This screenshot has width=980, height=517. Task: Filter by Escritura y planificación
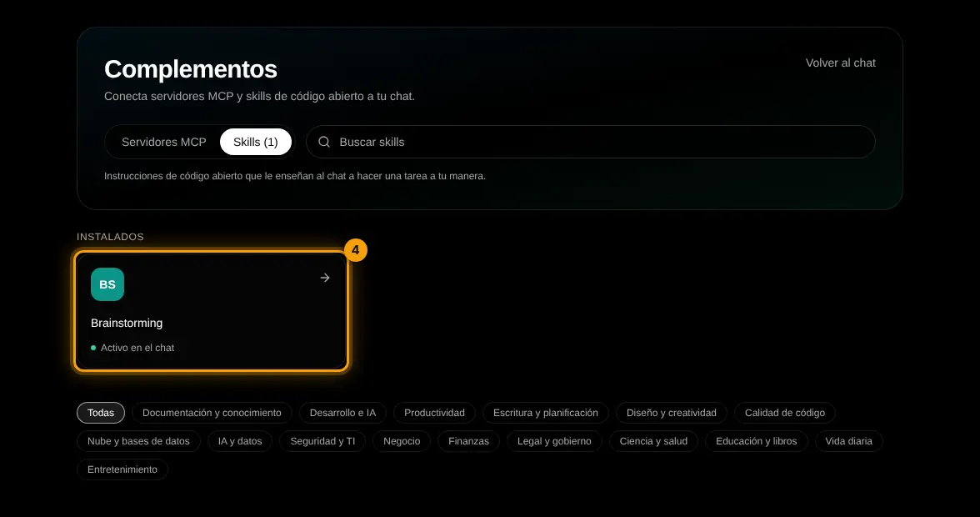[x=546, y=413]
